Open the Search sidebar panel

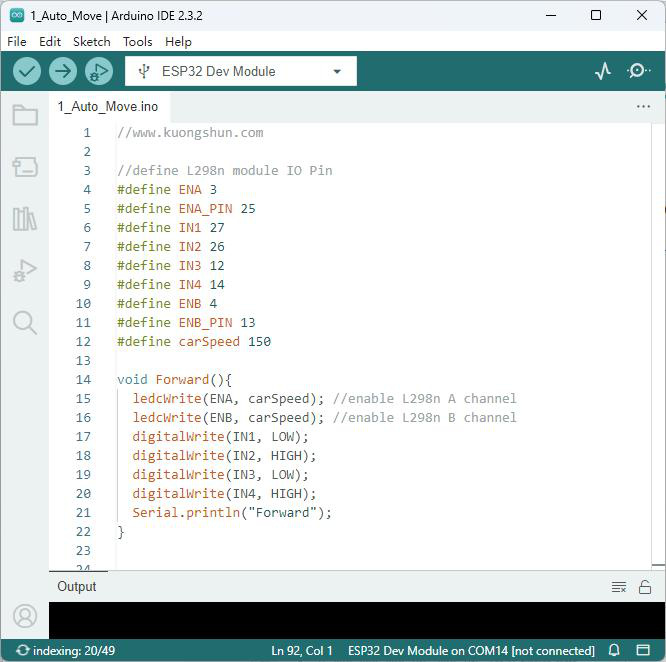pos(25,322)
